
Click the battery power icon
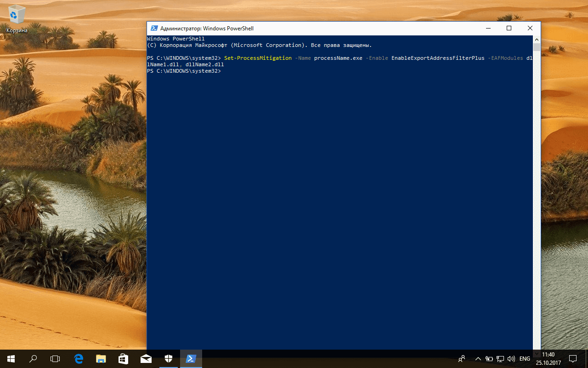pyautogui.click(x=489, y=358)
